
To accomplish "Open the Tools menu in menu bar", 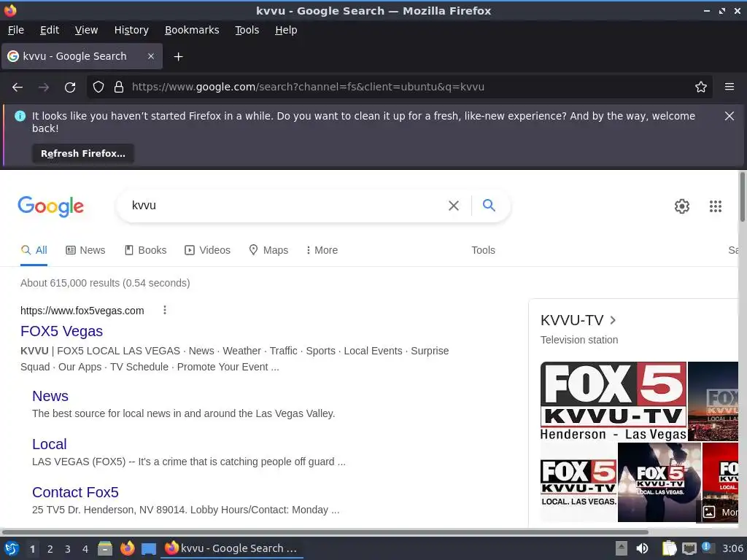I will [x=247, y=30].
